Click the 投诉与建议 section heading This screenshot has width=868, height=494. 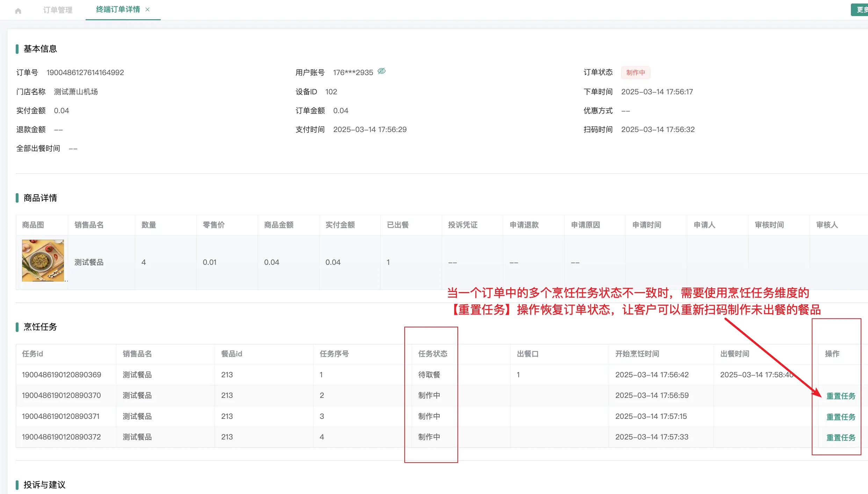tap(44, 485)
